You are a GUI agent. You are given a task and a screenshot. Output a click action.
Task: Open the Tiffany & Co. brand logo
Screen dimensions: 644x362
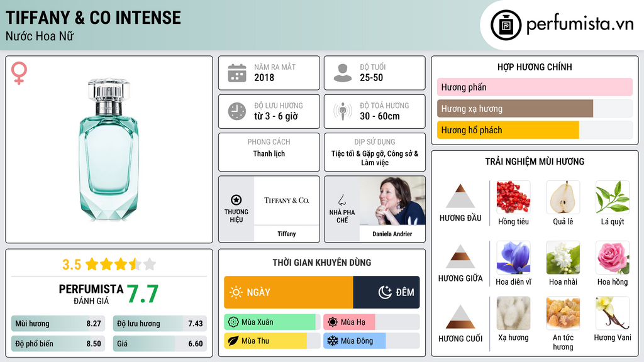point(287,200)
